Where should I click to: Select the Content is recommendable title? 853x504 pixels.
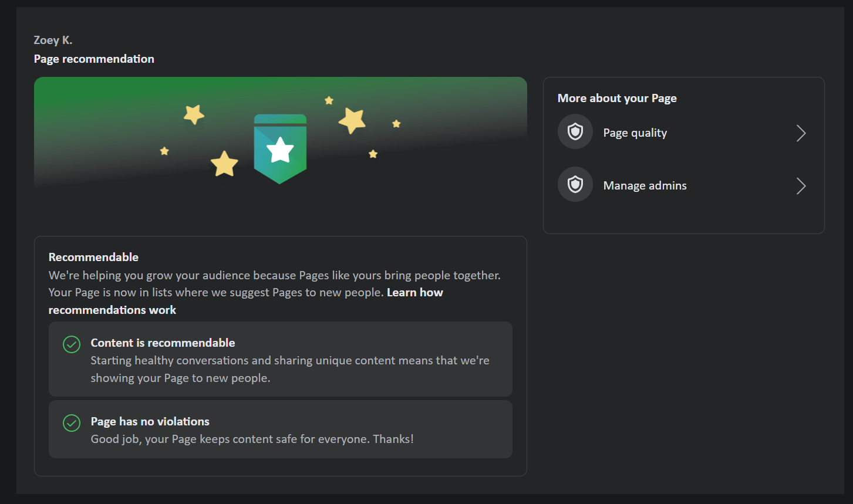[163, 343]
